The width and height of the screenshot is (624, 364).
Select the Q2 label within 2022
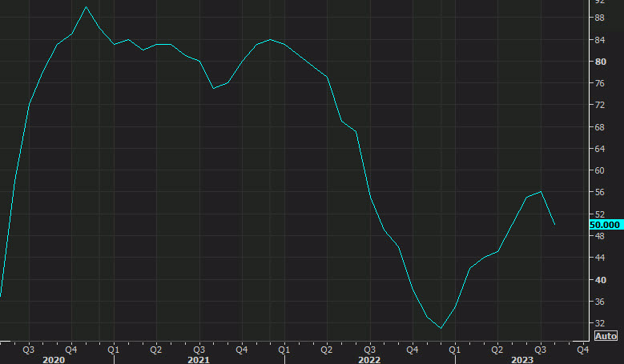tap(327, 349)
